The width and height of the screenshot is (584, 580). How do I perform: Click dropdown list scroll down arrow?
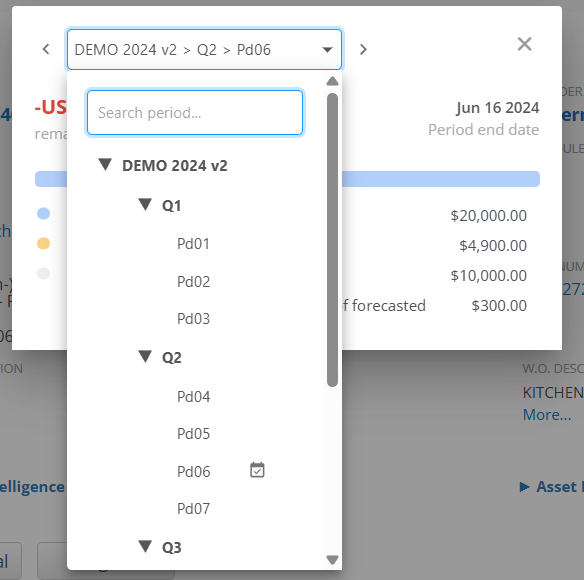[332, 560]
